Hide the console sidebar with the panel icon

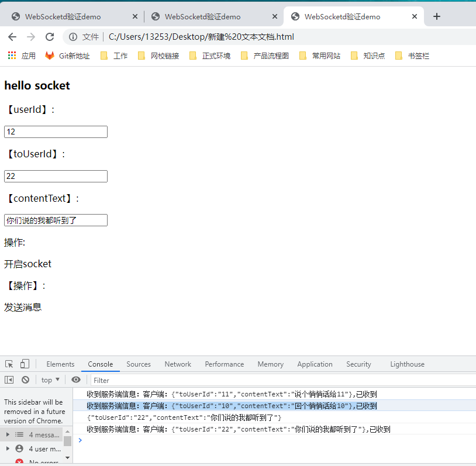coord(9,380)
